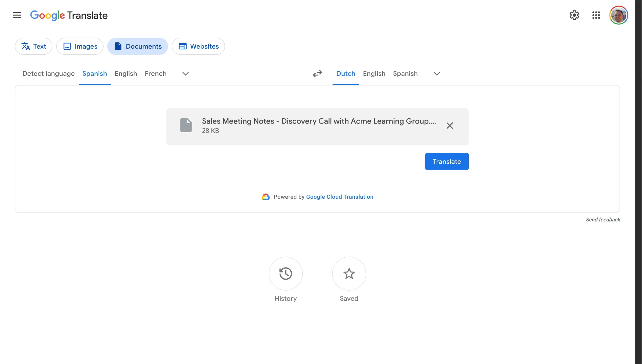The width and height of the screenshot is (642, 364).
Task: Choose Detect language as source
Action: 48,74
